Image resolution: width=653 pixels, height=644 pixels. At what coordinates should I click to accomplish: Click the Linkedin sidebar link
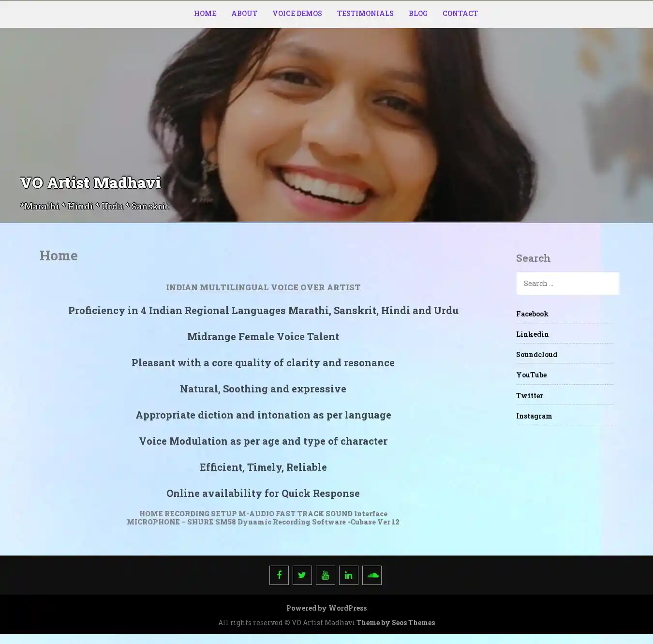coord(532,334)
